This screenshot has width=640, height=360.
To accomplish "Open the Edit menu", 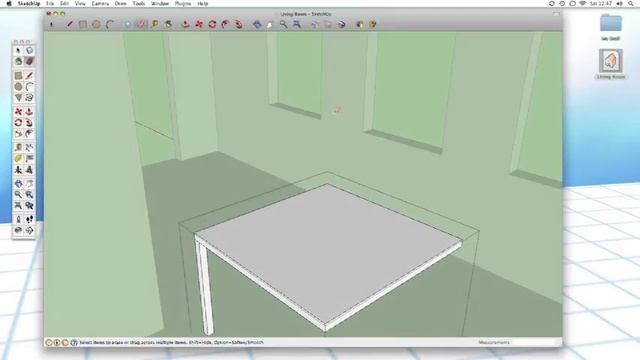I will tap(64, 4).
